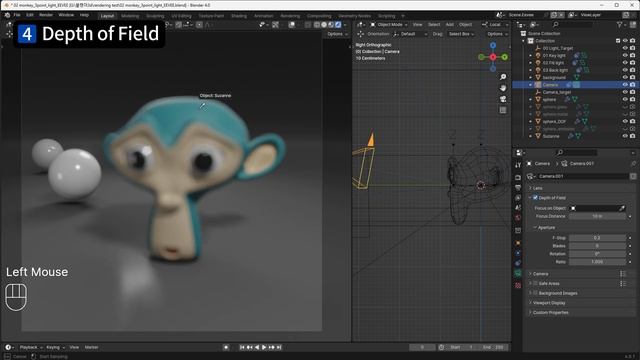
Task: Open the Playback popover in timeline
Action: [31, 347]
